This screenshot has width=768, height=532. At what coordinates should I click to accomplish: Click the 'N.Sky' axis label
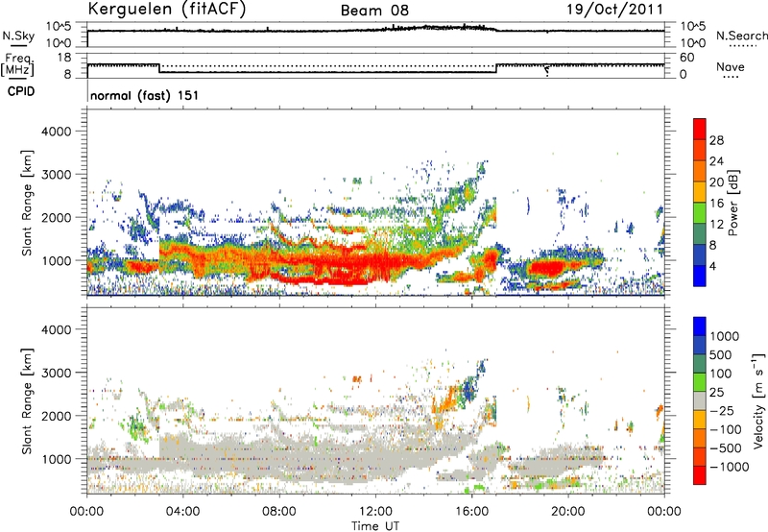click(x=18, y=36)
